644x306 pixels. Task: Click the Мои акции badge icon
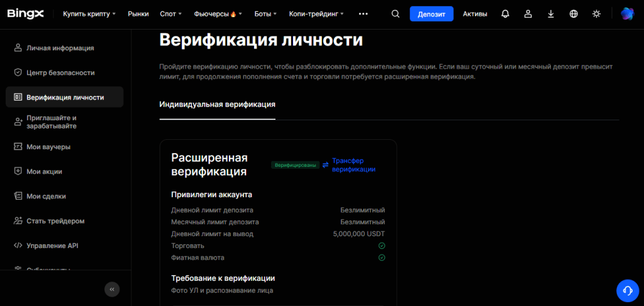point(18,171)
